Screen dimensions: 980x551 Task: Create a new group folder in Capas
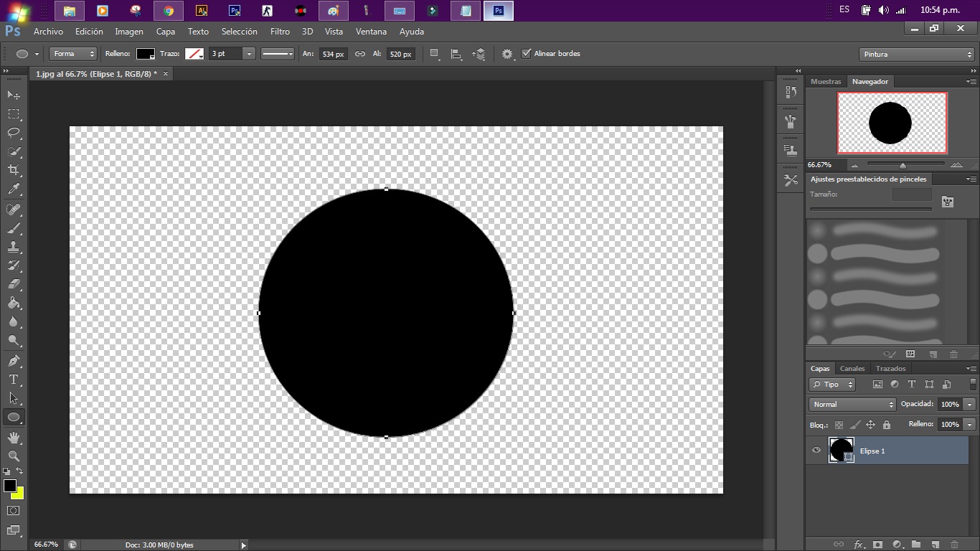coord(916,545)
